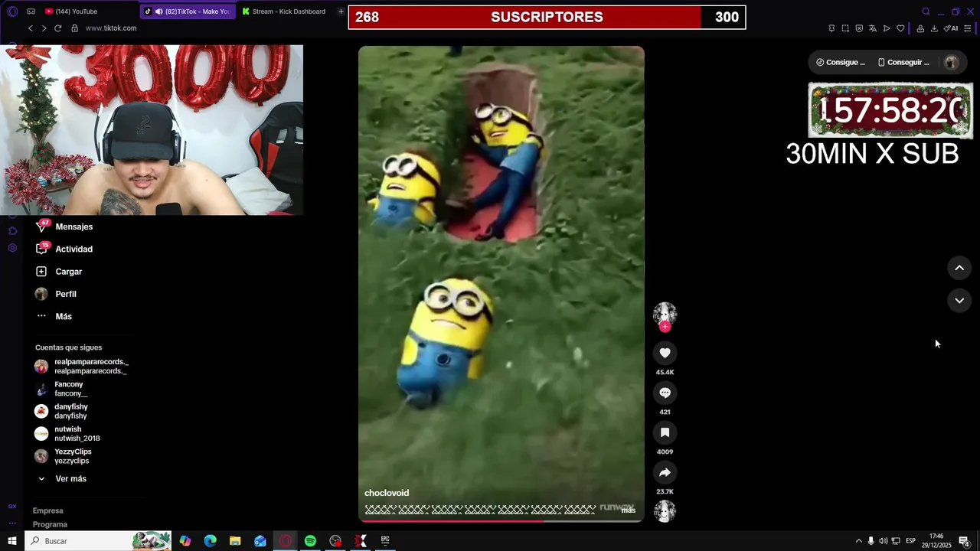Share the video using the 23.7K arrow icon
The width and height of the screenshot is (980, 551).
[x=665, y=472]
